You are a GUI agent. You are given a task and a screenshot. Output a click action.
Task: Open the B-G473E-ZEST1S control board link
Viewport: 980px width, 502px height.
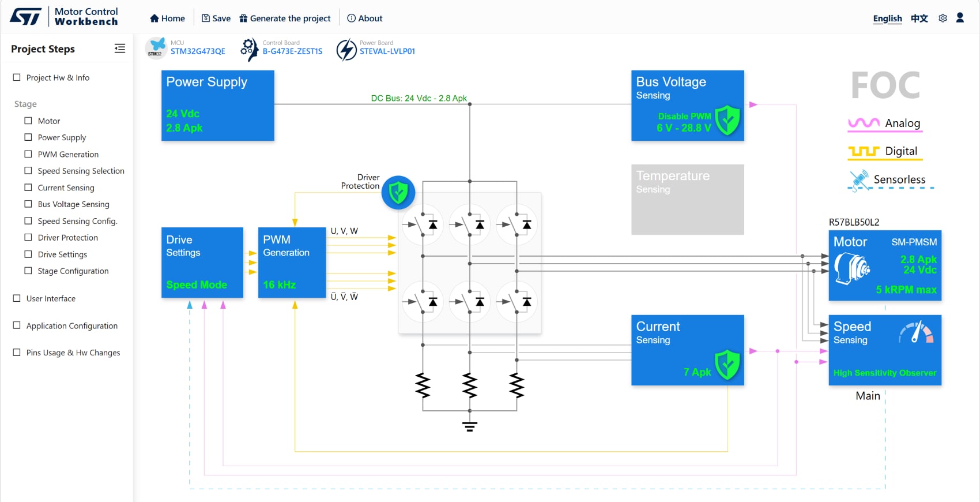(x=292, y=51)
